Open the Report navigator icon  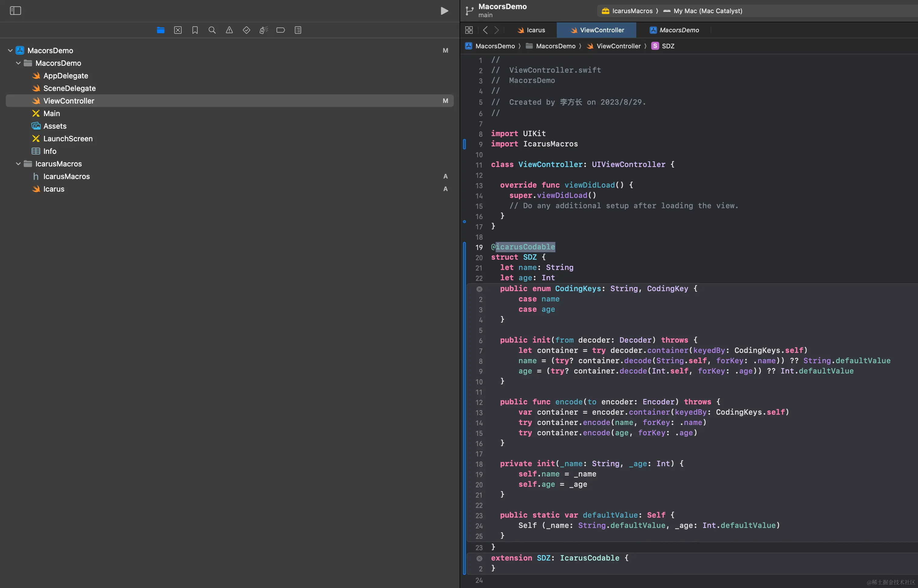298,30
